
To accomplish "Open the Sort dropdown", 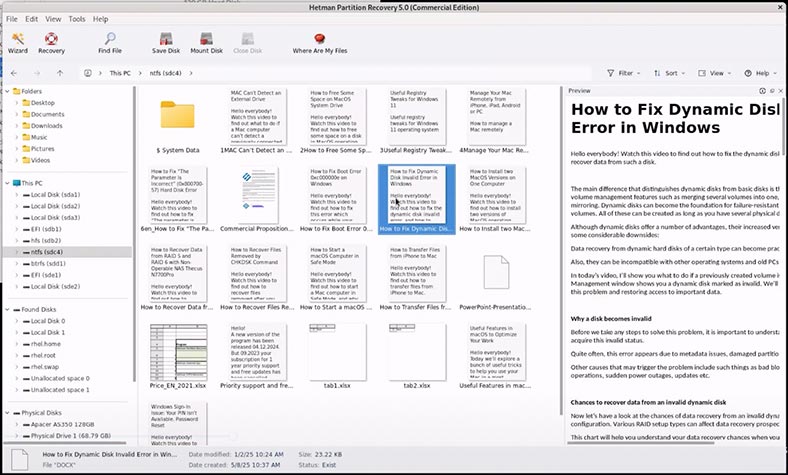I will click(669, 73).
